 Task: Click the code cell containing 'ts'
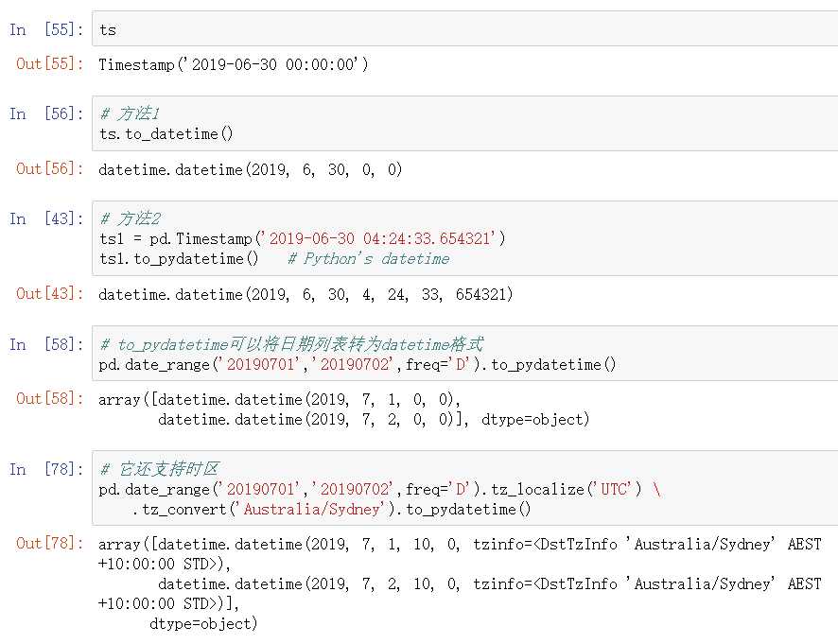click(x=465, y=29)
